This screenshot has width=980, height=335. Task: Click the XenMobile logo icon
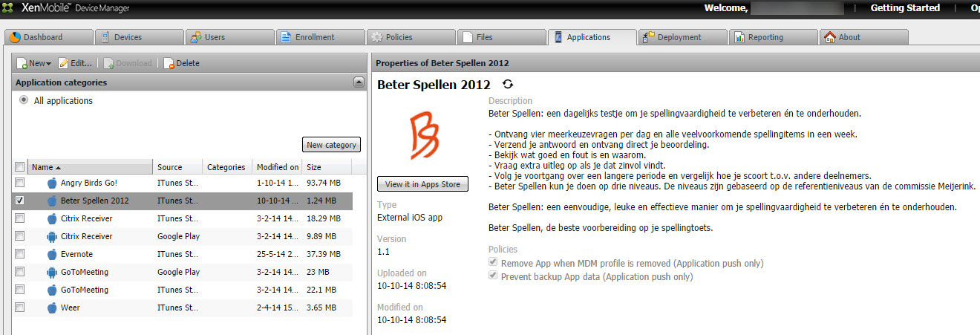pyautogui.click(x=8, y=8)
